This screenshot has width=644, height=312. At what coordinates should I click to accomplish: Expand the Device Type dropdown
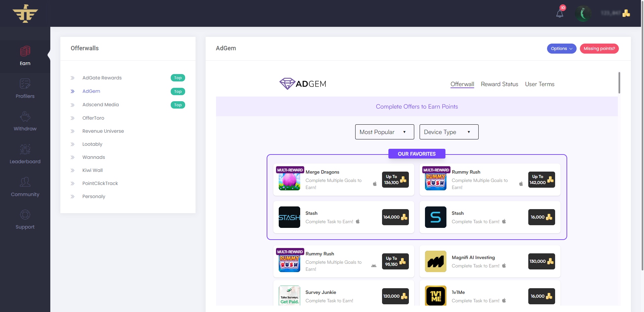point(449,132)
